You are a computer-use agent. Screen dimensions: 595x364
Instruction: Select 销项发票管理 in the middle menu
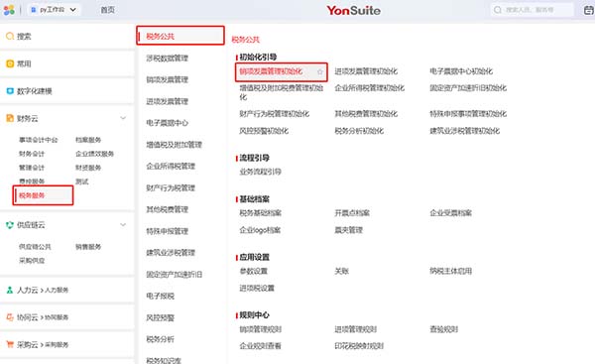pos(168,79)
